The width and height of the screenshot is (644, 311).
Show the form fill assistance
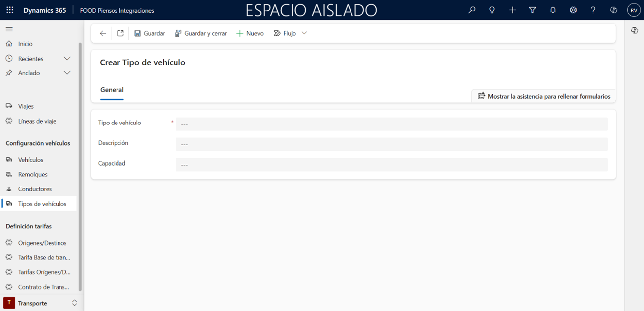click(x=544, y=96)
